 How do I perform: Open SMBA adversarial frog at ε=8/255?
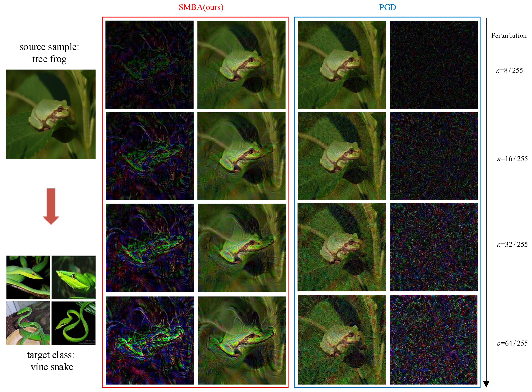241,64
